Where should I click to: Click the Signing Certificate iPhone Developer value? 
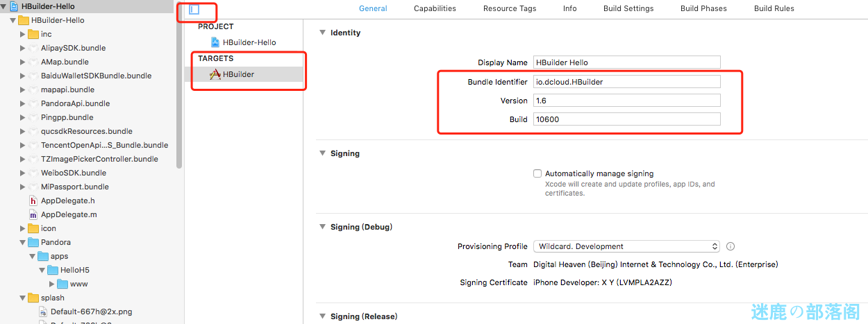(x=602, y=282)
